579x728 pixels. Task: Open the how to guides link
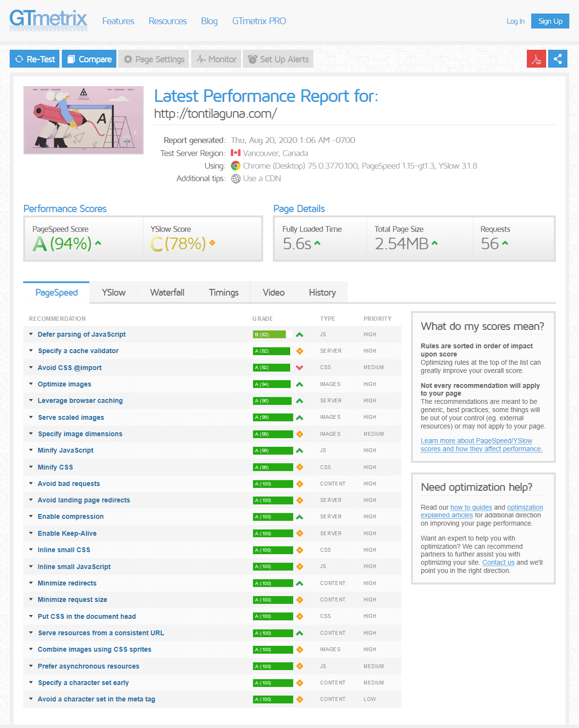pos(471,507)
